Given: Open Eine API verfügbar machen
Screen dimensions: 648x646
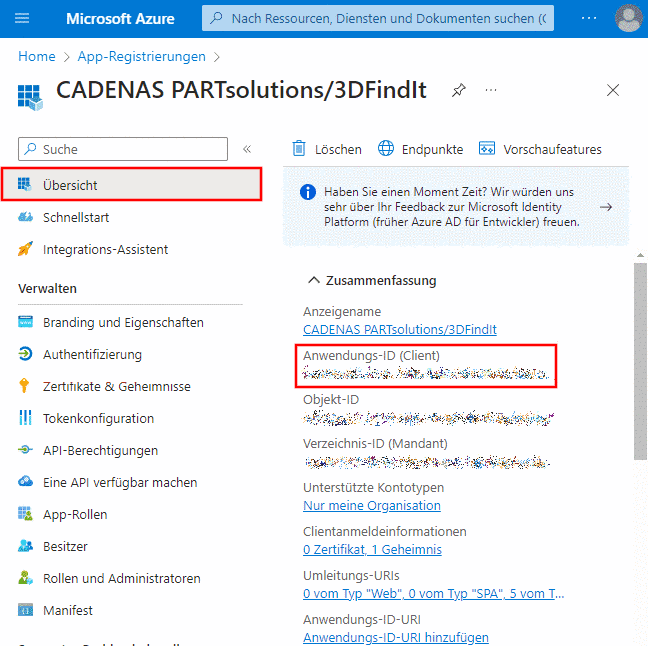Looking at the screenshot, I should coord(120,482).
